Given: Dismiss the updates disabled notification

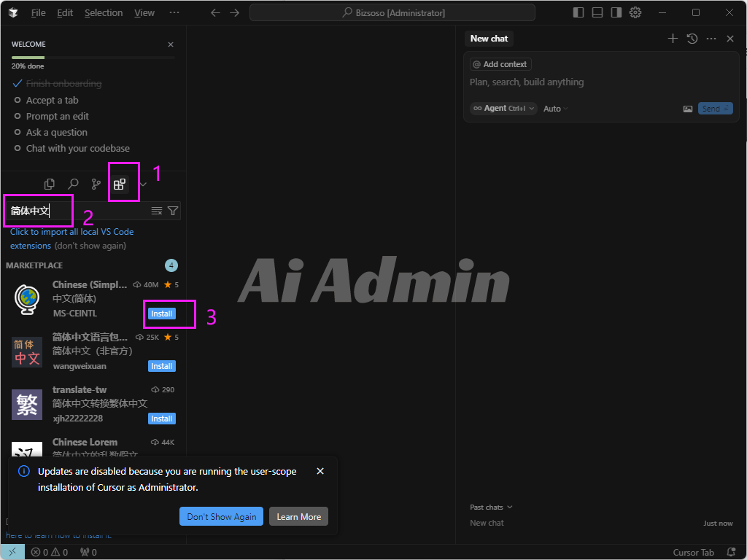Looking at the screenshot, I should click(x=320, y=471).
